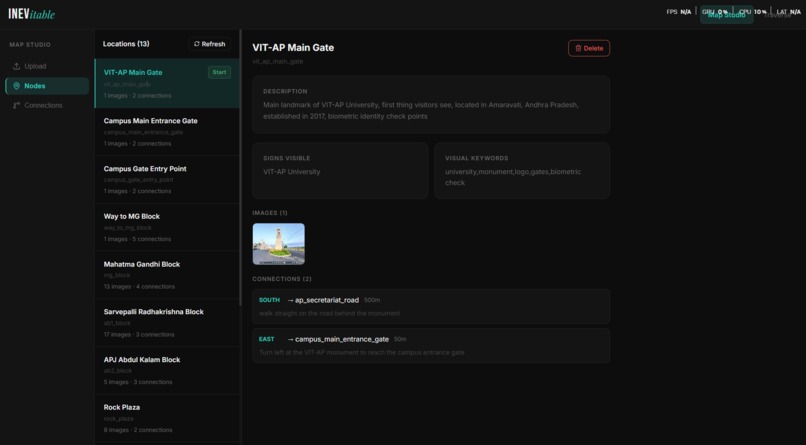Viewport: 806px width, 445px height.
Task: Click the circular arrows icon on Refresh
Action: pos(196,44)
